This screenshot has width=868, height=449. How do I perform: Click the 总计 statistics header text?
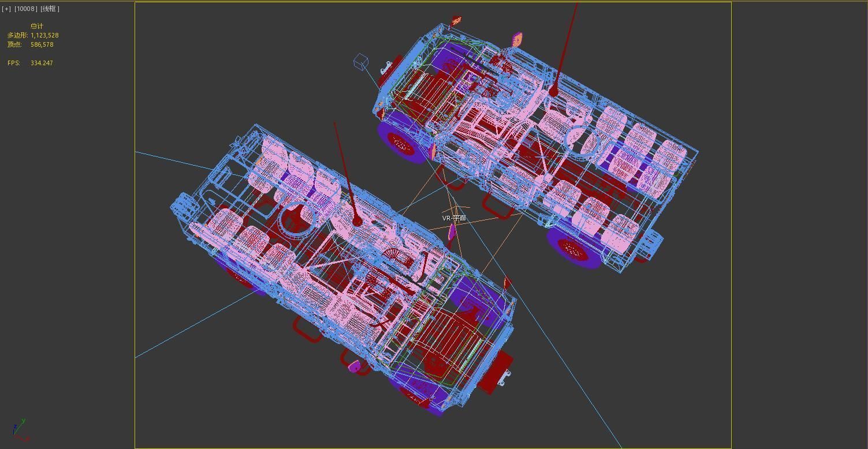37,26
